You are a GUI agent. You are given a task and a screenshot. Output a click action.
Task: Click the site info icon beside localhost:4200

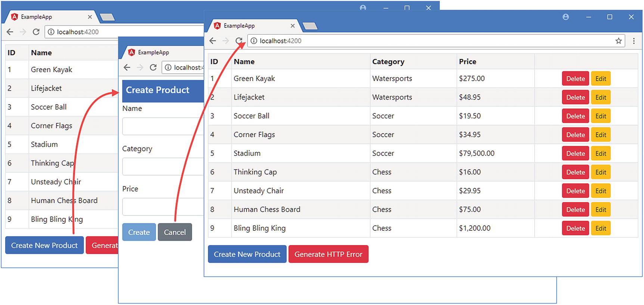[254, 41]
